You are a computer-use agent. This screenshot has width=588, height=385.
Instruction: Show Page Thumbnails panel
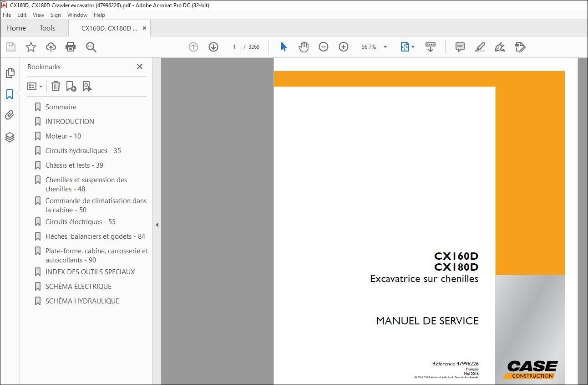click(x=10, y=73)
